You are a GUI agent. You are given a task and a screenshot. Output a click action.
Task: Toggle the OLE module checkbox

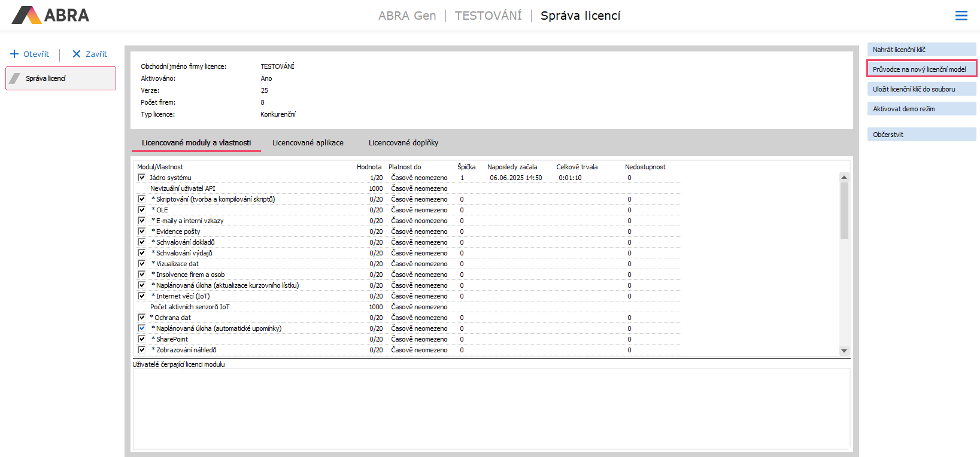tap(142, 210)
